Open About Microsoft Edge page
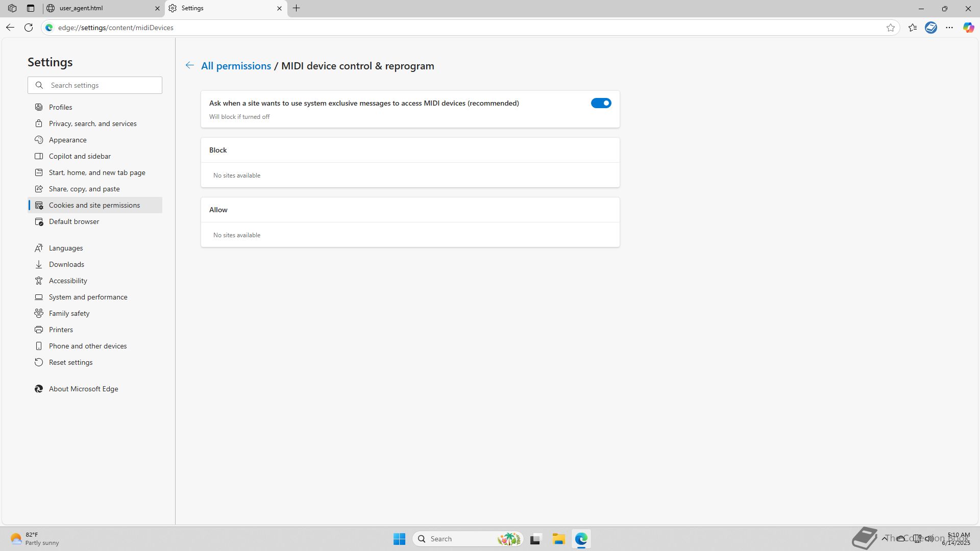 83,389
